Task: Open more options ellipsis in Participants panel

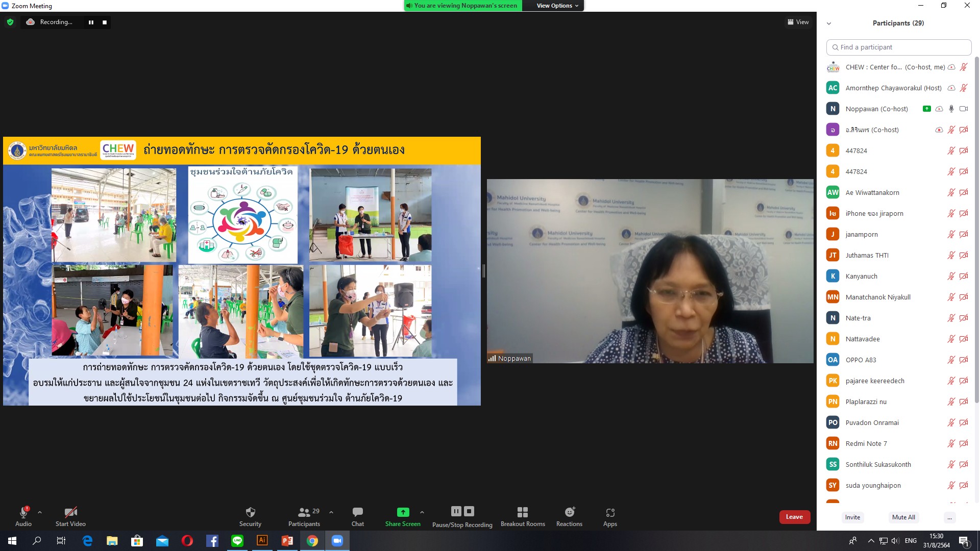Action: pos(949,517)
